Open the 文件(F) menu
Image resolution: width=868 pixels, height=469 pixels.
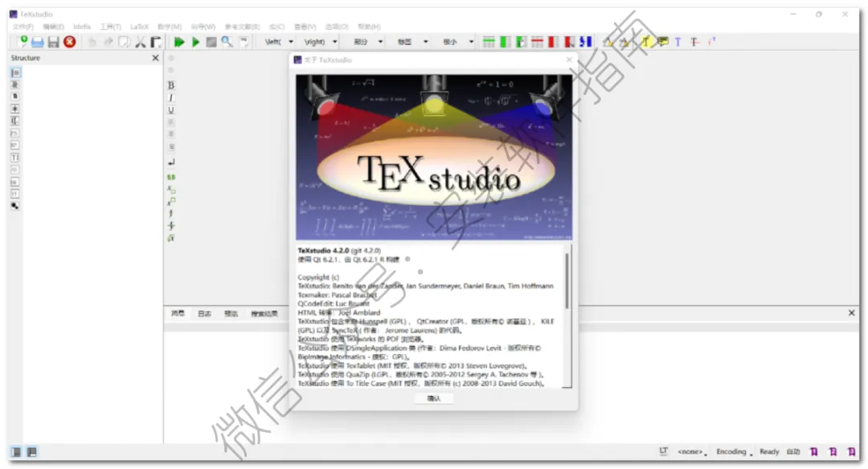pyautogui.click(x=23, y=27)
